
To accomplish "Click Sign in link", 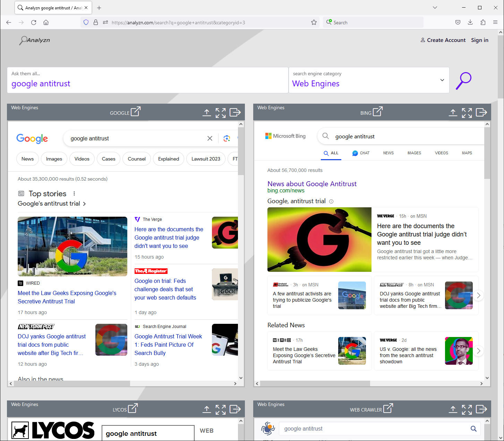I will coord(480,40).
